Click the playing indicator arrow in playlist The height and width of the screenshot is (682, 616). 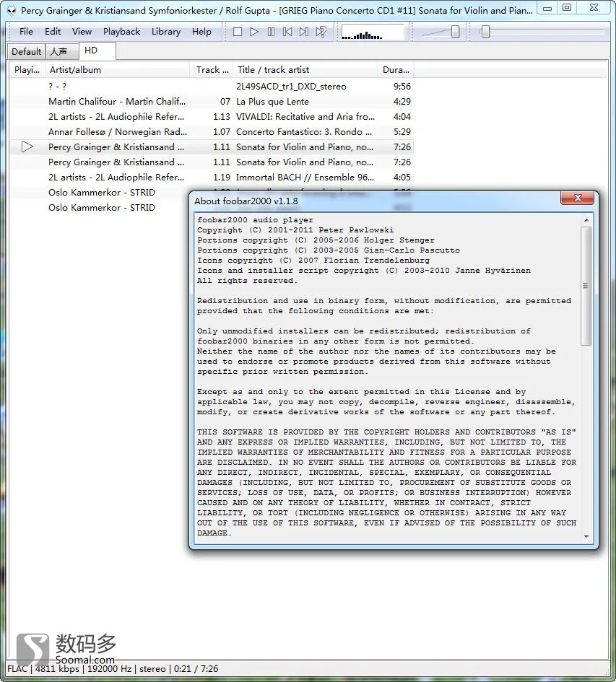click(x=27, y=147)
